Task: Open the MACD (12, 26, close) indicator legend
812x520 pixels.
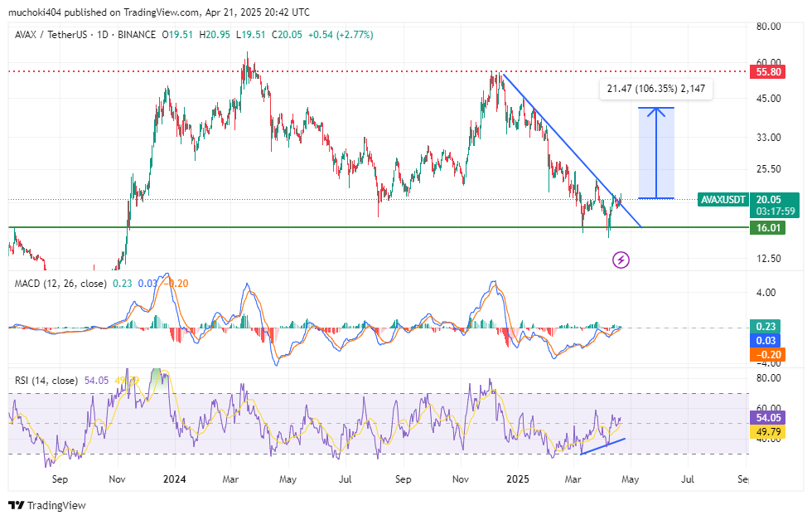Action: [x=60, y=284]
